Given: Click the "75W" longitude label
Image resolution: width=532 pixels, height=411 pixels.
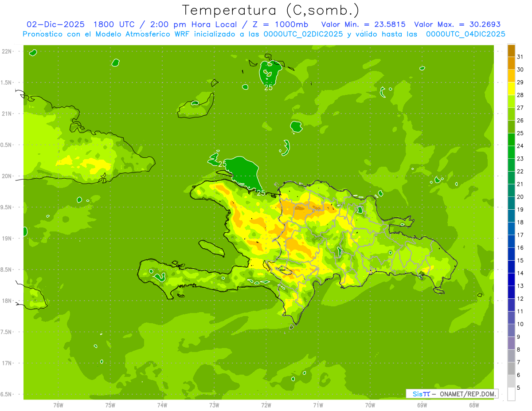Looking at the screenshot, I should [x=110, y=406].
